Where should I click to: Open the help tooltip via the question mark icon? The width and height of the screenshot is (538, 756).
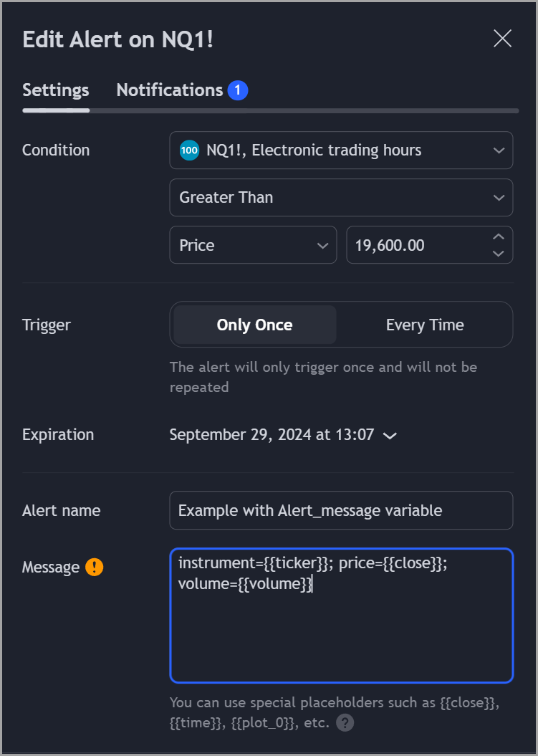click(x=345, y=722)
